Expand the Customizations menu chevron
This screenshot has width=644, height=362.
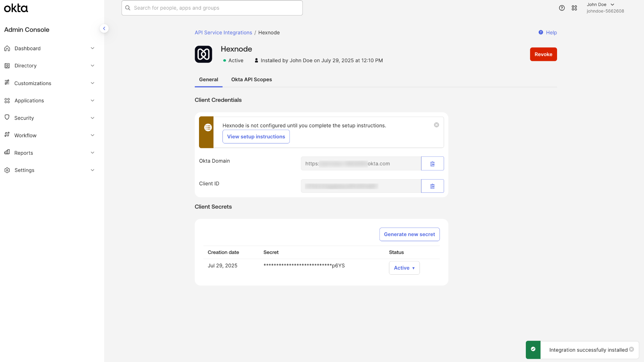point(92,83)
